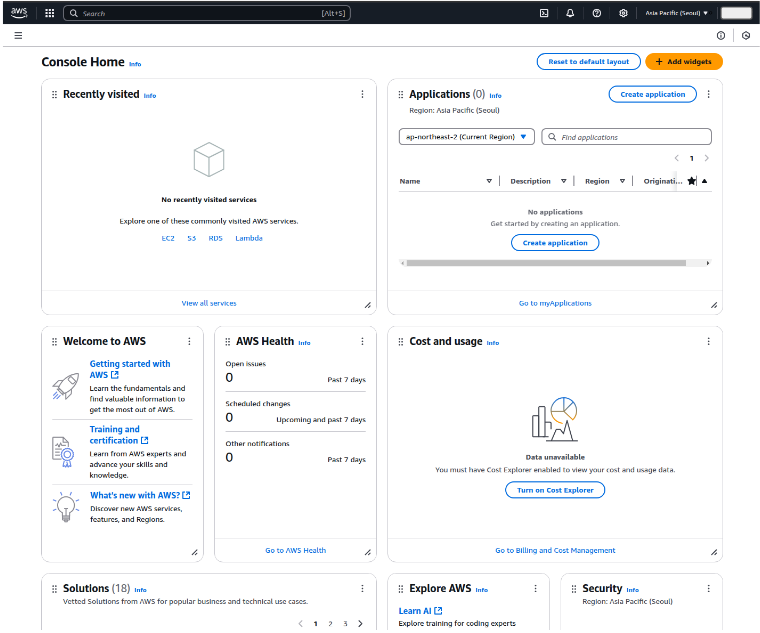The height and width of the screenshot is (633, 760).
Task: Open the Welcome to AWS widget options menu
Action: (x=189, y=341)
